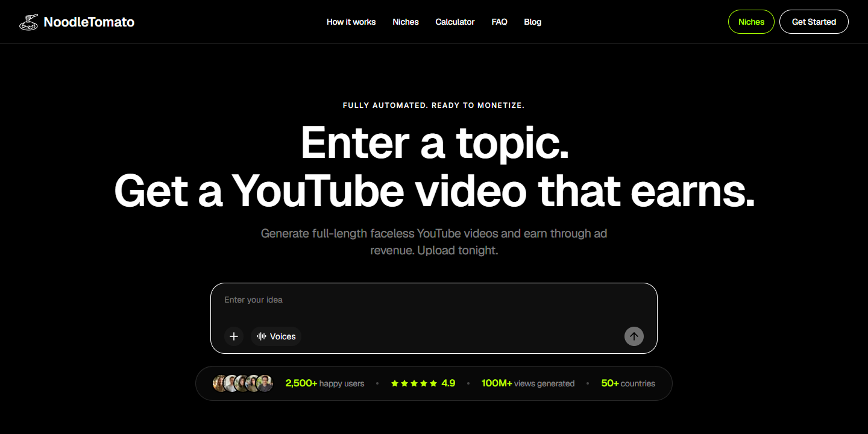Visit the Blog nav link
This screenshot has height=434, width=868.
coord(533,22)
